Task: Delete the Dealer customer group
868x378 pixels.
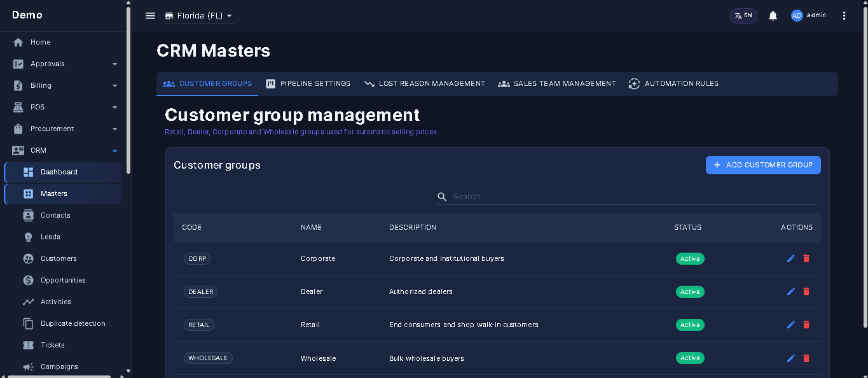Action: (x=806, y=291)
